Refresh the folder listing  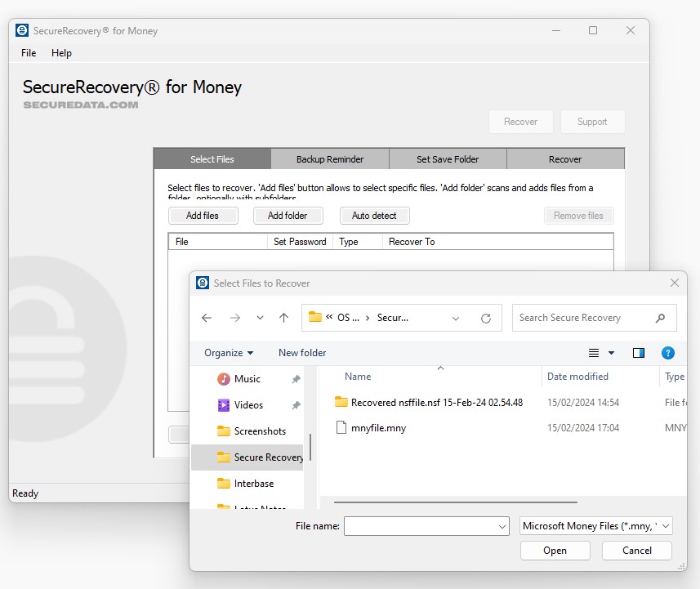486,318
